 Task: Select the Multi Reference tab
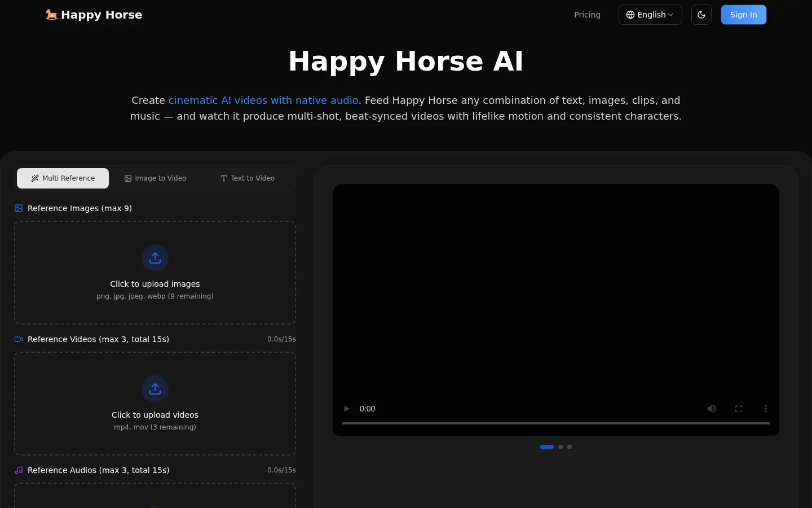tap(63, 178)
